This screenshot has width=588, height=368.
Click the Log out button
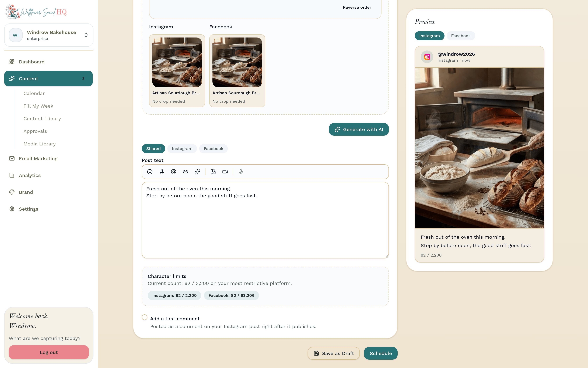(x=49, y=352)
